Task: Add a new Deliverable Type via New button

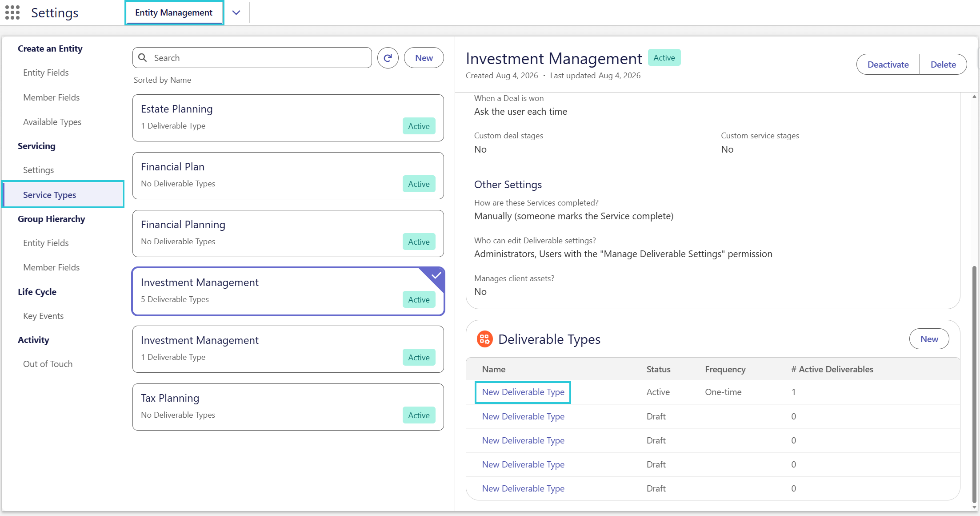Action: point(929,339)
